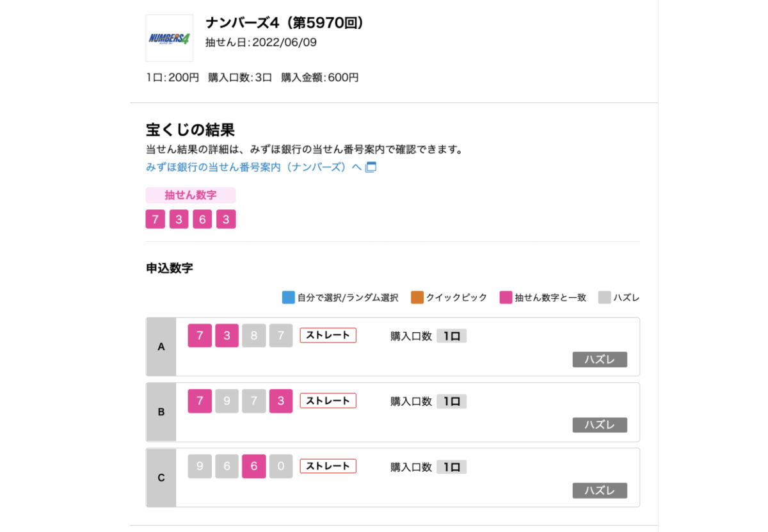Viewport: 768px width, 532px height.
Task: Click the drawn number 6 tile
Action: coord(202,220)
